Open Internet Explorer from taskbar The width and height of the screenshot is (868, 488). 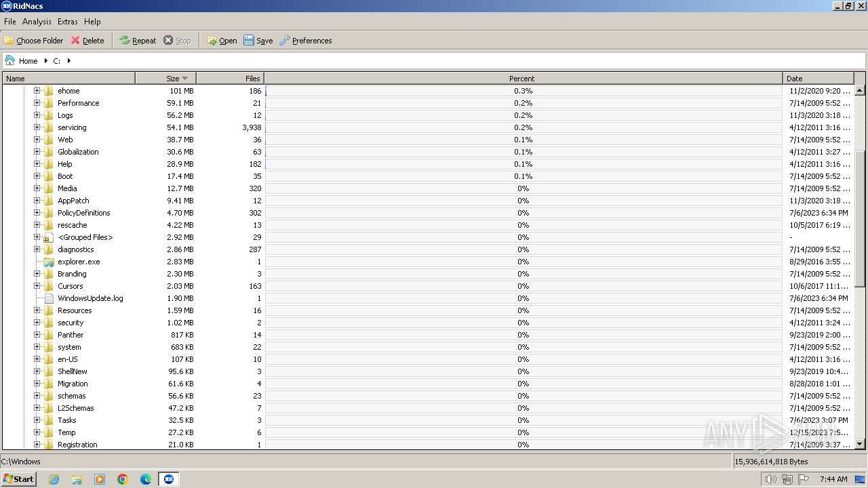[54, 479]
